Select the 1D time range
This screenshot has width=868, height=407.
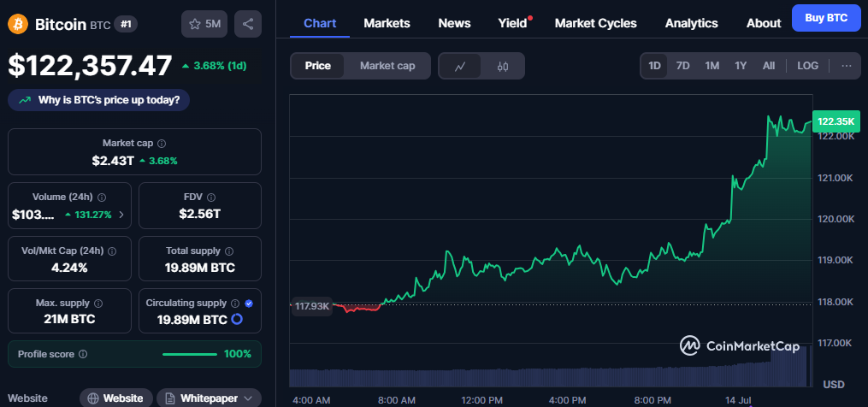(x=654, y=66)
